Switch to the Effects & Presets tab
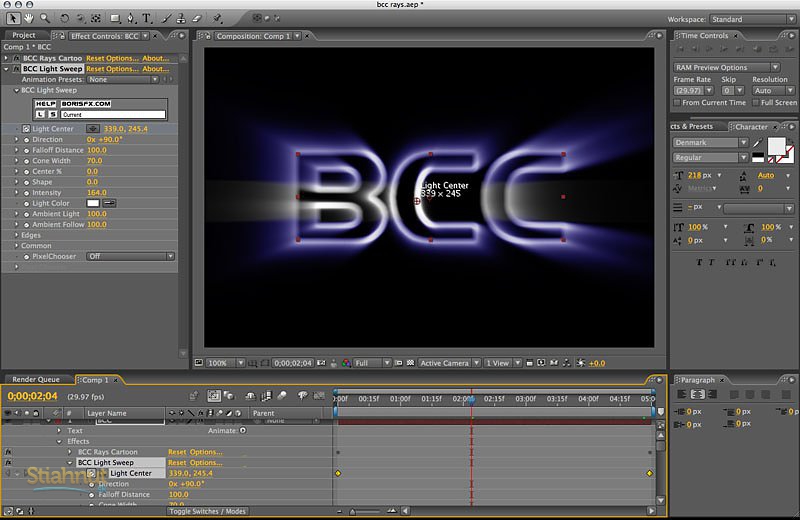800x520 pixels. (x=693, y=126)
